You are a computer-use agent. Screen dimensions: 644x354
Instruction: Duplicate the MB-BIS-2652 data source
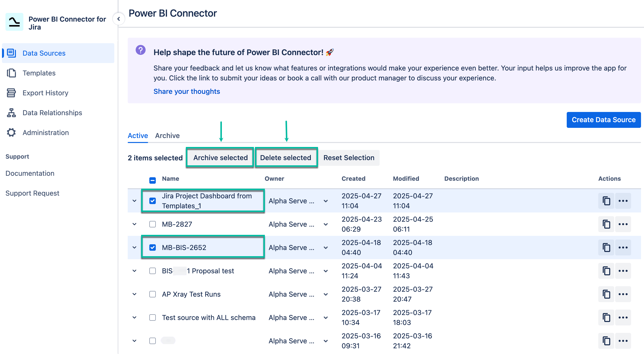coord(606,247)
